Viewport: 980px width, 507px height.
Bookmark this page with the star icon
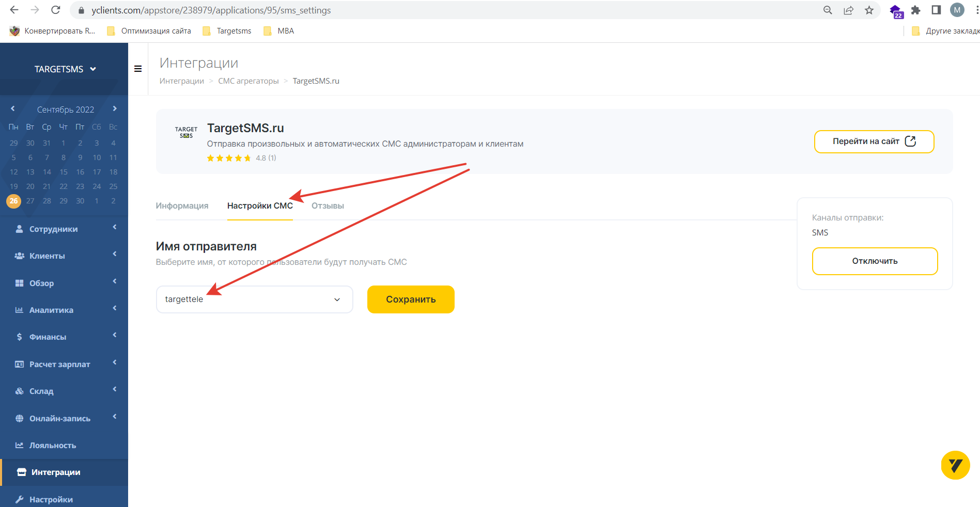coord(869,10)
